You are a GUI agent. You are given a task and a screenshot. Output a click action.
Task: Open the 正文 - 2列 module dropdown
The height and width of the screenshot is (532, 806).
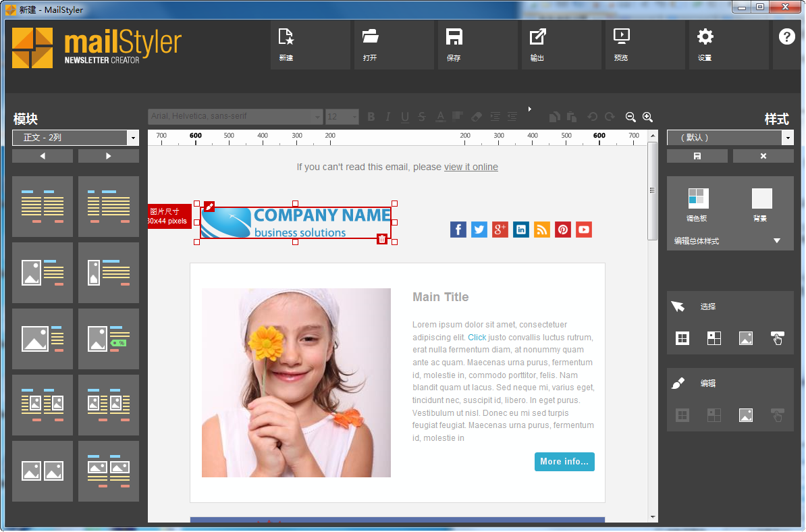pos(75,137)
